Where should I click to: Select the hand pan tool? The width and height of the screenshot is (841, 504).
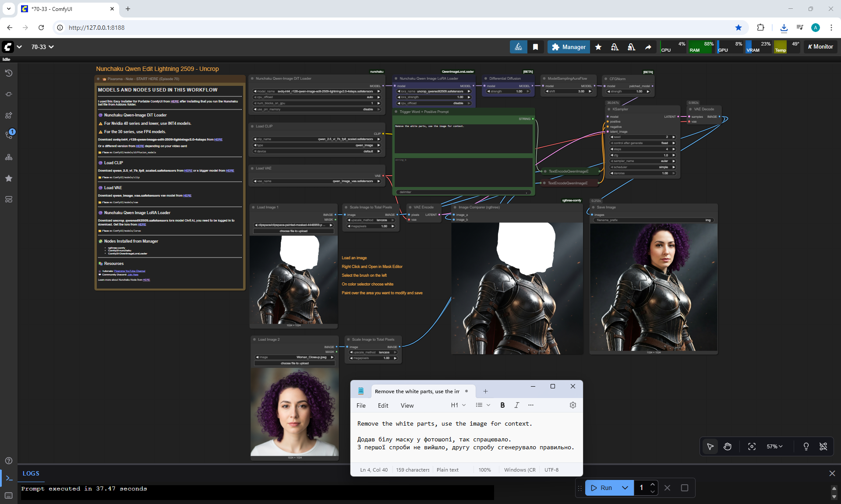tap(728, 446)
